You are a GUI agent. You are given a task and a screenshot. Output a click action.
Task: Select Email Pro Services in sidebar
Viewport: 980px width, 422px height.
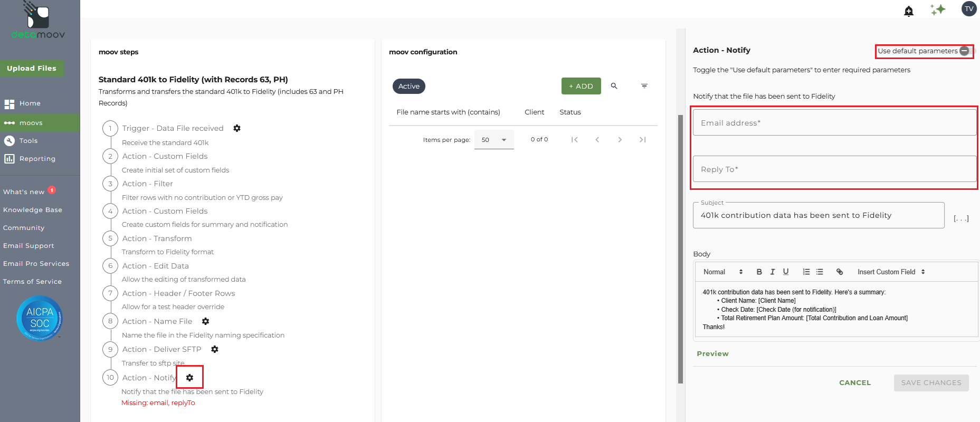tap(36, 264)
